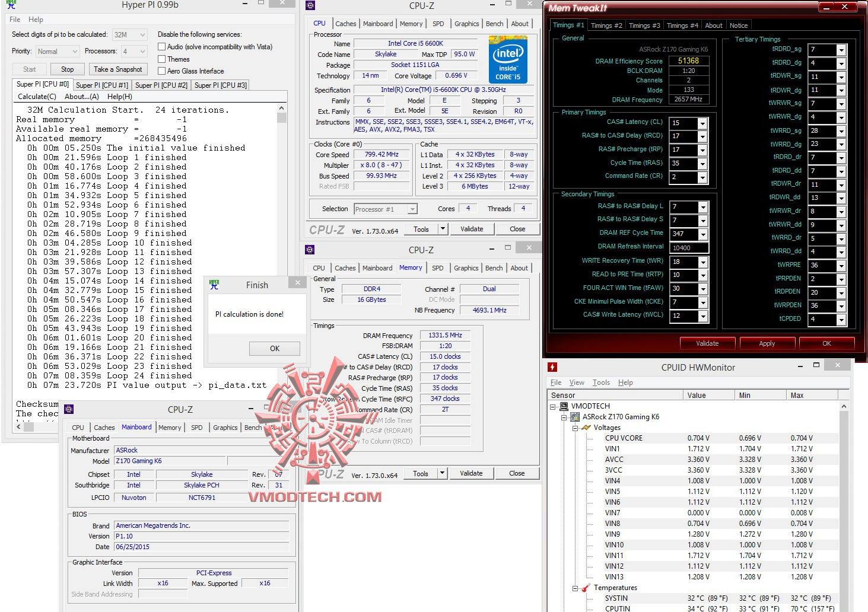Viewport: 868px width, 612px height.
Task: Switch to the Super PI [CPU #3] tab
Action: [221, 85]
